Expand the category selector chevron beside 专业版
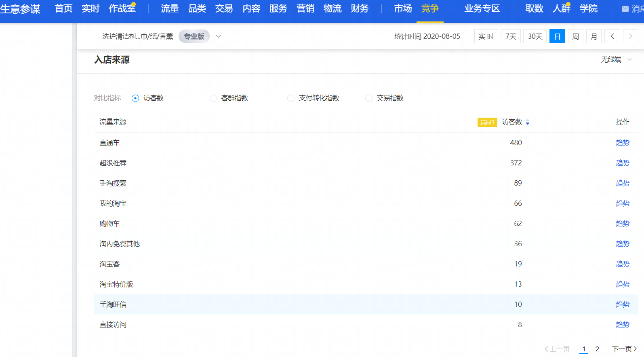 (x=219, y=36)
